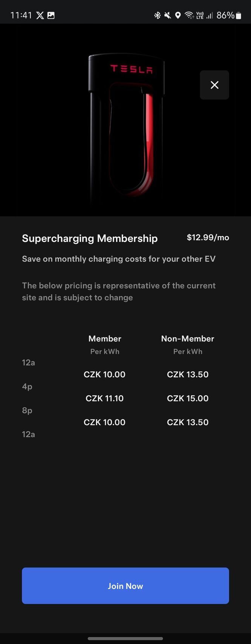Tap the 8p time slot label
This screenshot has width=251, height=644.
27,410
